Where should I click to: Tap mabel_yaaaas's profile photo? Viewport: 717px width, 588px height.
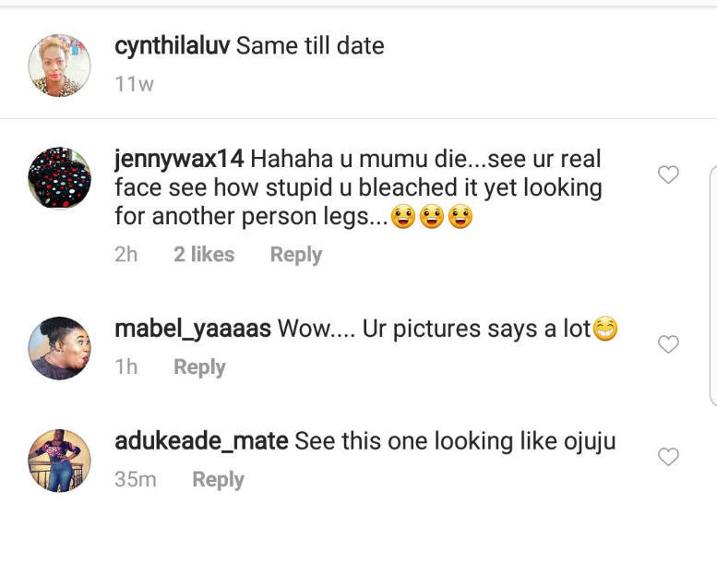[60, 348]
